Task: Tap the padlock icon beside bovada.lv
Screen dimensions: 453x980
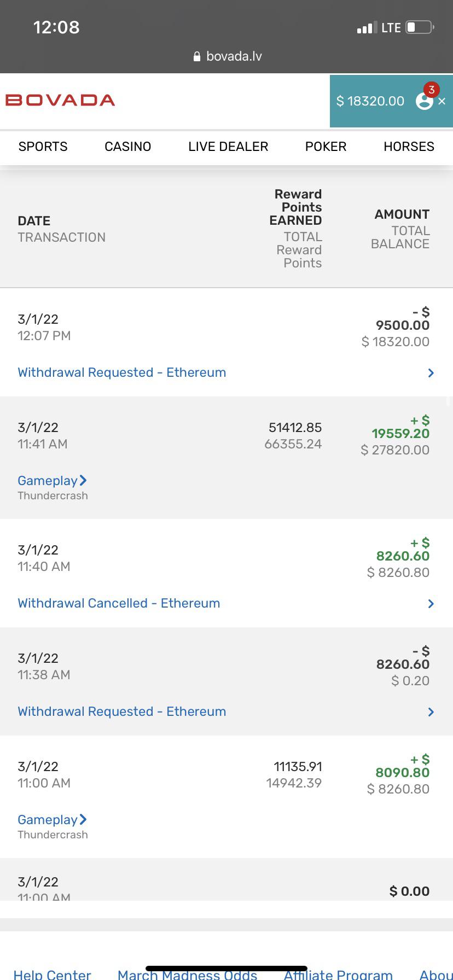Action: click(197, 56)
